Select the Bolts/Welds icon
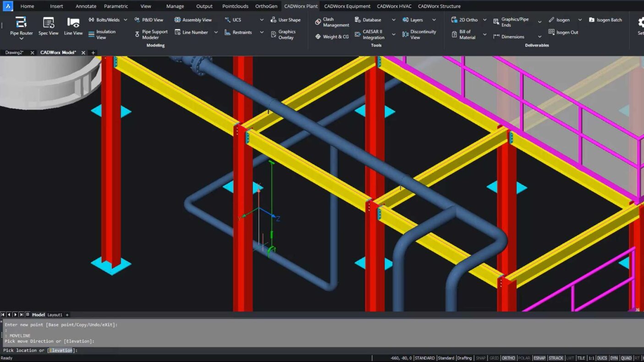644x362 pixels. tap(91, 20)
